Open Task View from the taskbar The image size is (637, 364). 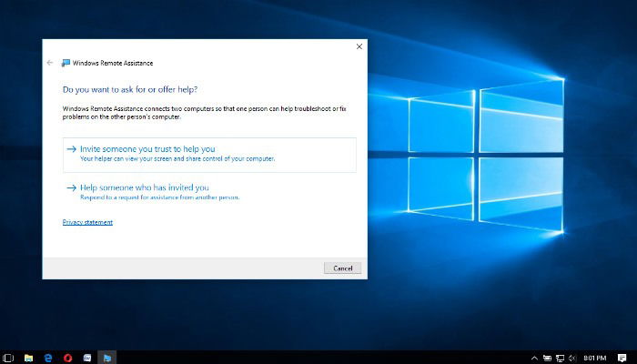tap(8, 358)
